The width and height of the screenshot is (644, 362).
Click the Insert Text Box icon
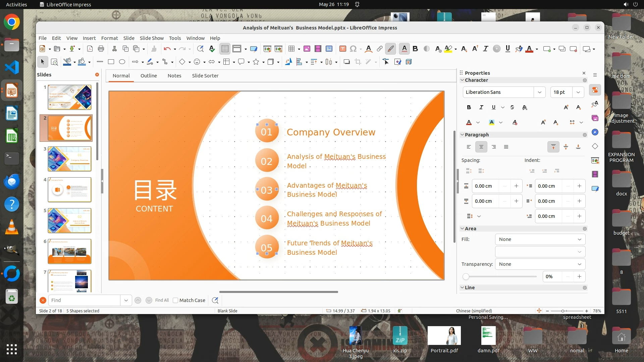342,49
